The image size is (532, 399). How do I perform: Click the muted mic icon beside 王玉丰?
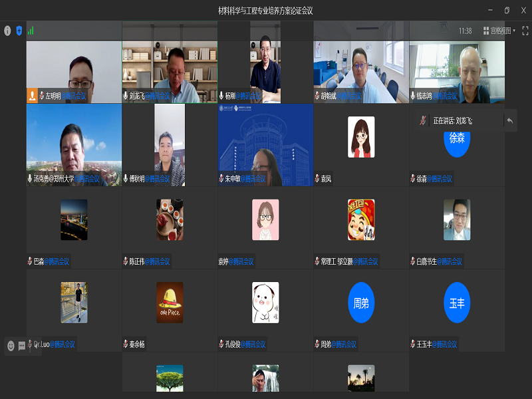412,344
